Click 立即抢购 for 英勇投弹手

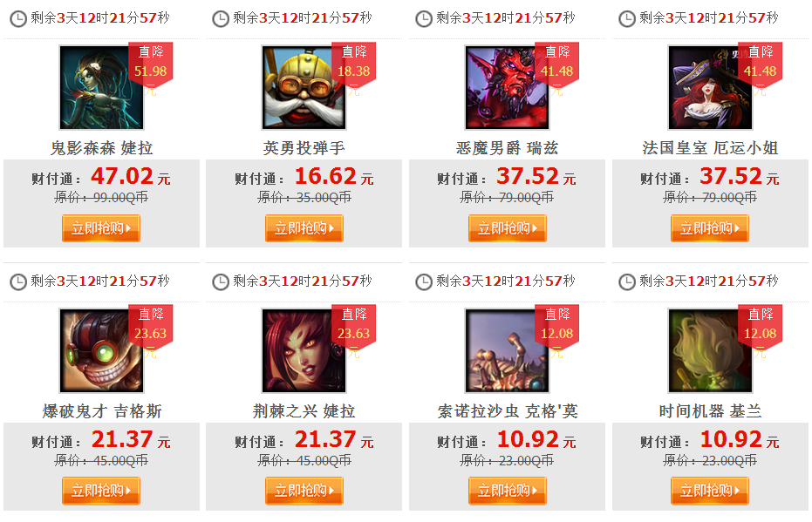click(304, 228)
